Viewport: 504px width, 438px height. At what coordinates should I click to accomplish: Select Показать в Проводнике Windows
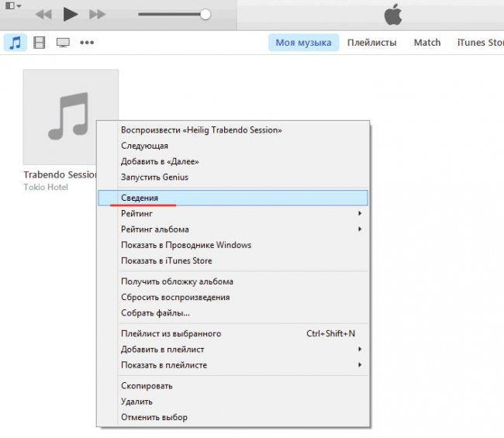186,245
